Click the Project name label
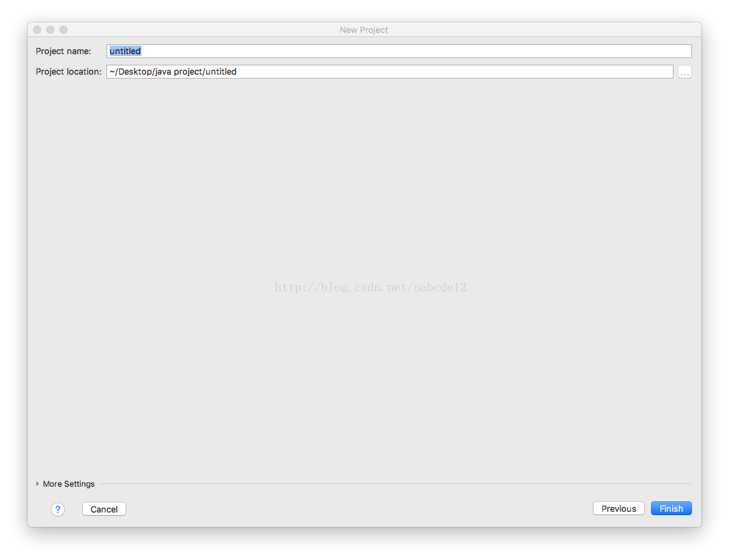The image size is (729, 560). click(63, 51)
